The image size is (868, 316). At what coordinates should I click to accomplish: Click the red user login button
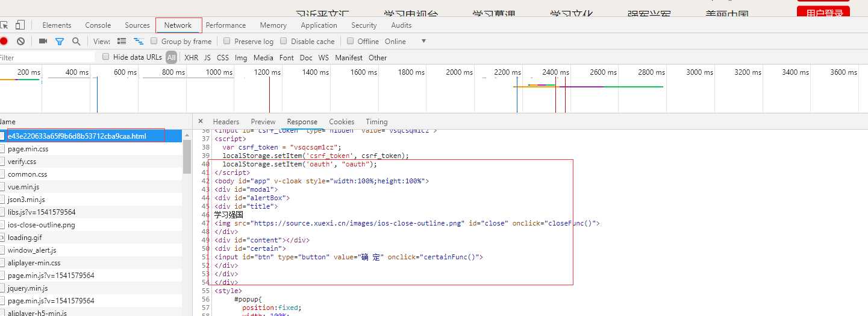(823, 11)
